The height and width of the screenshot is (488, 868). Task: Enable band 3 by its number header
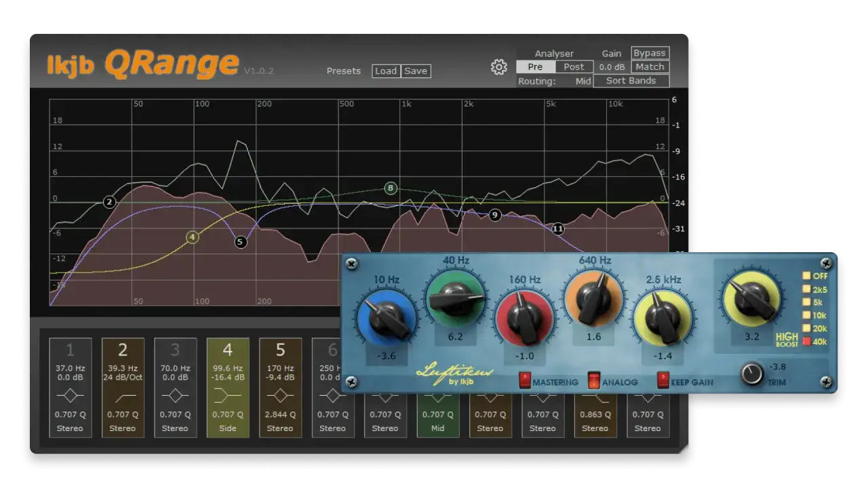(x=175, y=350)
